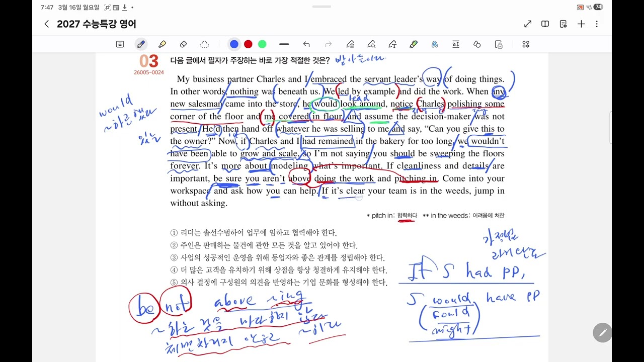Image resolution: width=644 pixels, height=362 pixels.
Task: Pick the blue pen color
Action: (x=234, y=44)
